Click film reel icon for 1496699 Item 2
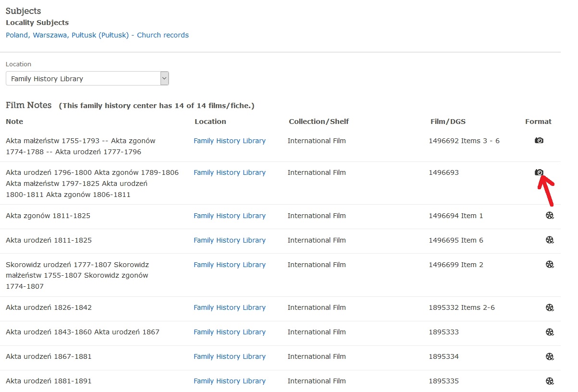The height and width of the screenshot is (392, 578). coord(550,265)
